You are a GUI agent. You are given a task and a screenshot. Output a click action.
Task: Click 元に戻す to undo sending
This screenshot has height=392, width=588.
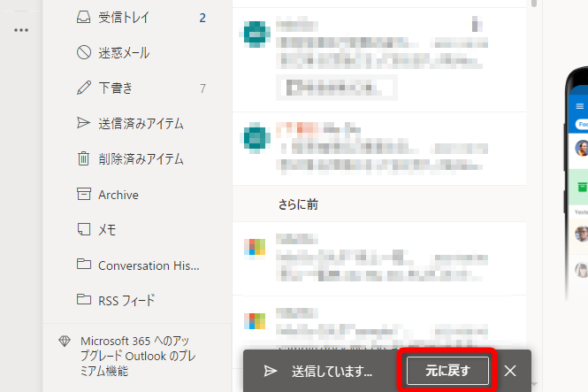[x=447, y=371]
